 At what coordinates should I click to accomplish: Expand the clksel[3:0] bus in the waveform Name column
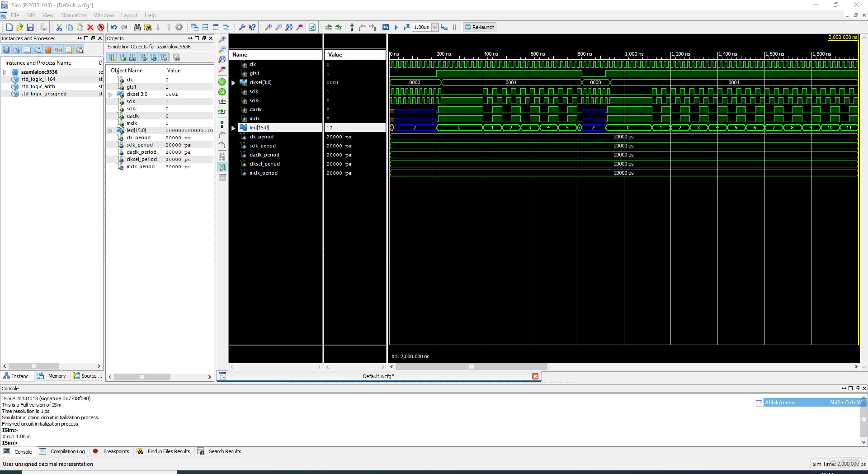(x=233, y=83)
